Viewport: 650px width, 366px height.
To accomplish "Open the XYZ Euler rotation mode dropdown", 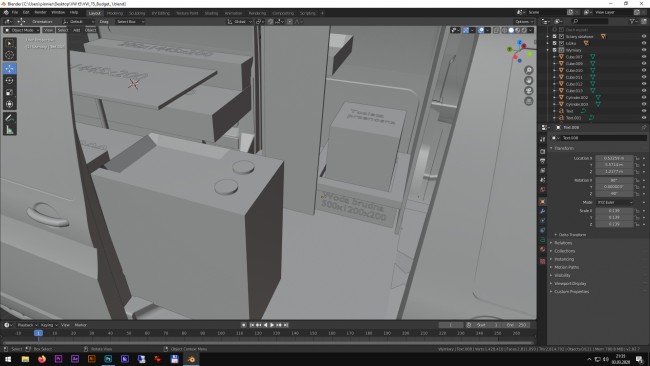I will [x=614, y=202].
